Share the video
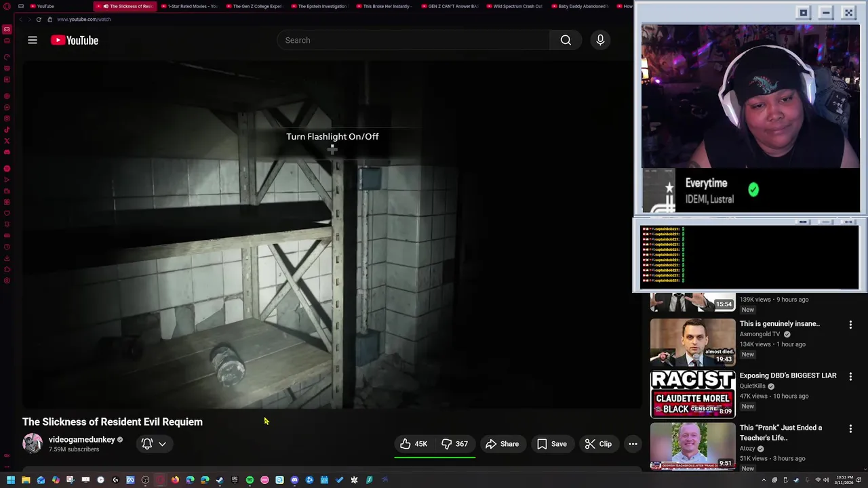Image resolution: width=868 pixels, height=488 pixels. [x=502, y=444]
